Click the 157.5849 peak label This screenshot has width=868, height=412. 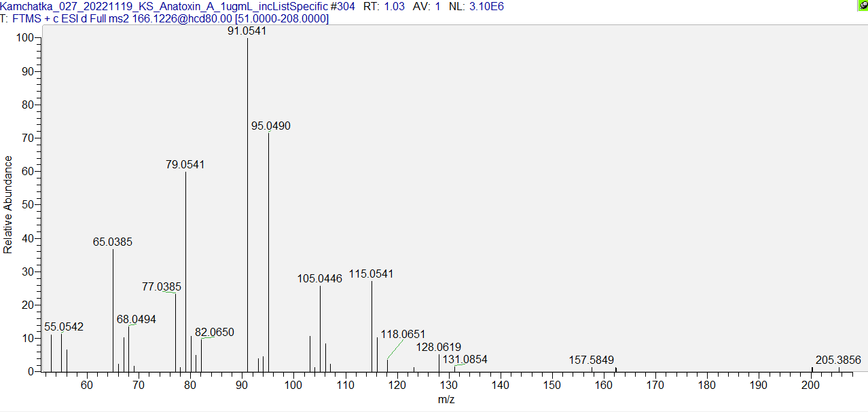tap(592, 360)
